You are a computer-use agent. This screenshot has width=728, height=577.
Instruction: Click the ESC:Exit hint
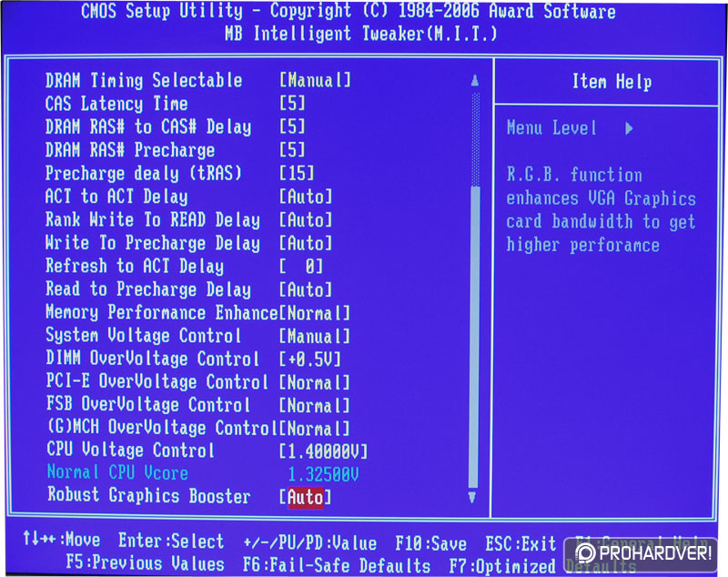pyautogui.click(x=521, y=543)
